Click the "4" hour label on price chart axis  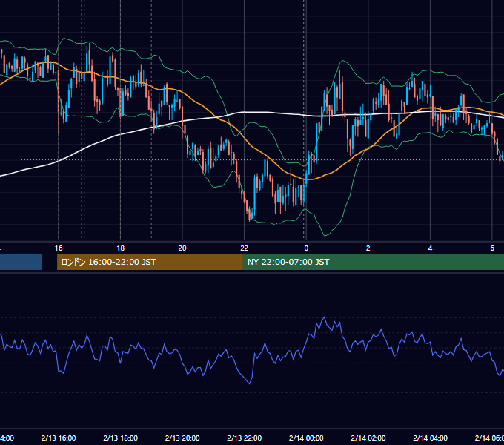[x=430, y=248]
